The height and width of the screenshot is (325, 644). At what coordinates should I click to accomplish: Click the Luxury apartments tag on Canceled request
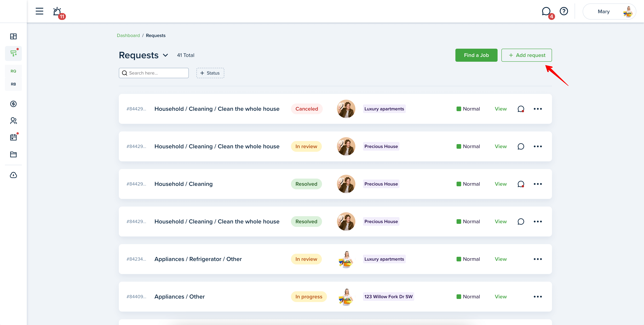384,109
